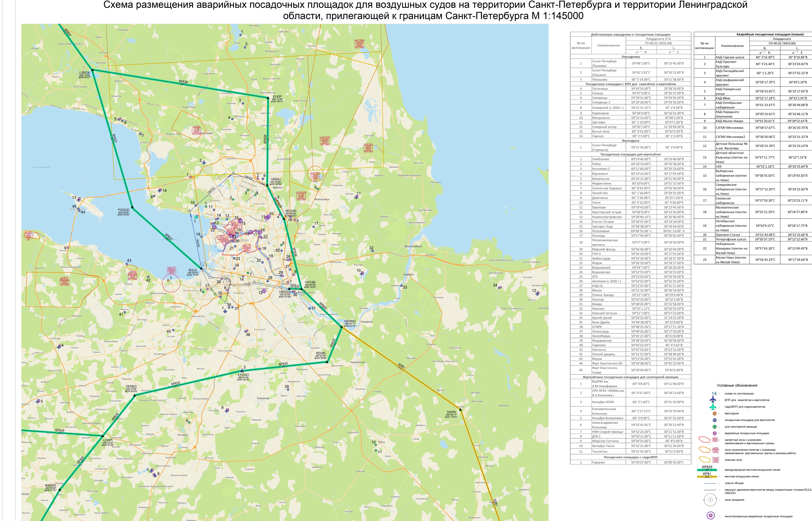
Task: Click the "Крестовский остров" table cell
Action: [609, 212]
